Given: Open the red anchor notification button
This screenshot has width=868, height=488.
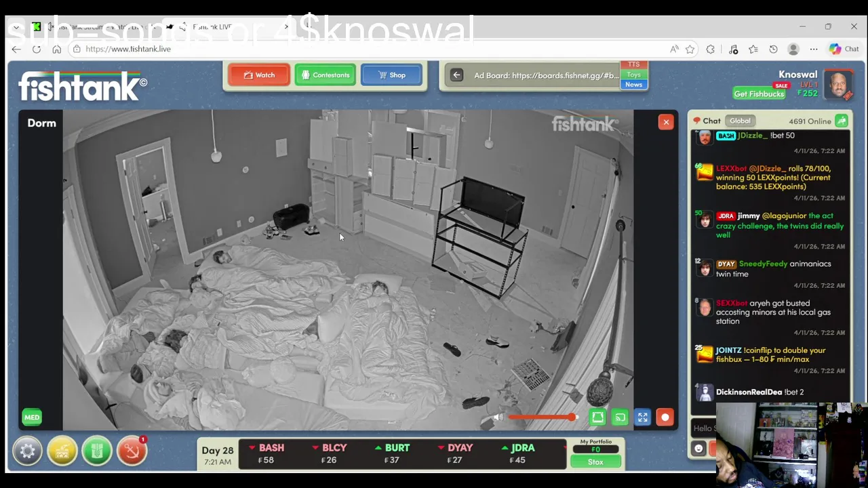Looking at the screenshot, I should (132, 451).
